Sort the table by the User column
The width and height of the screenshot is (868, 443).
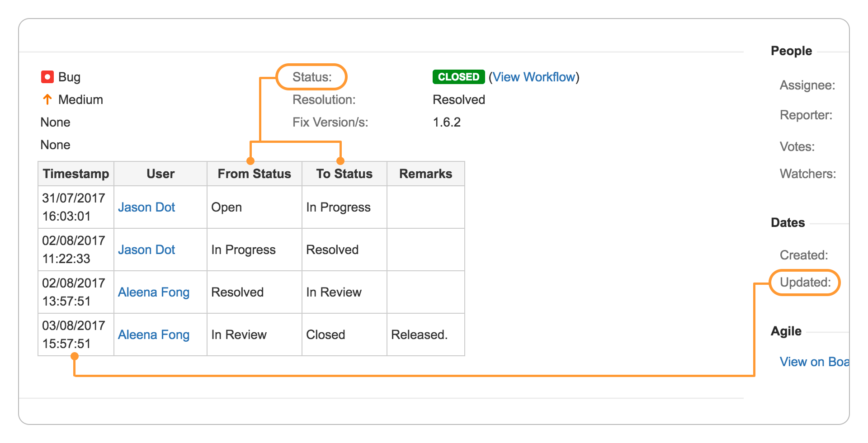[160, 174]
